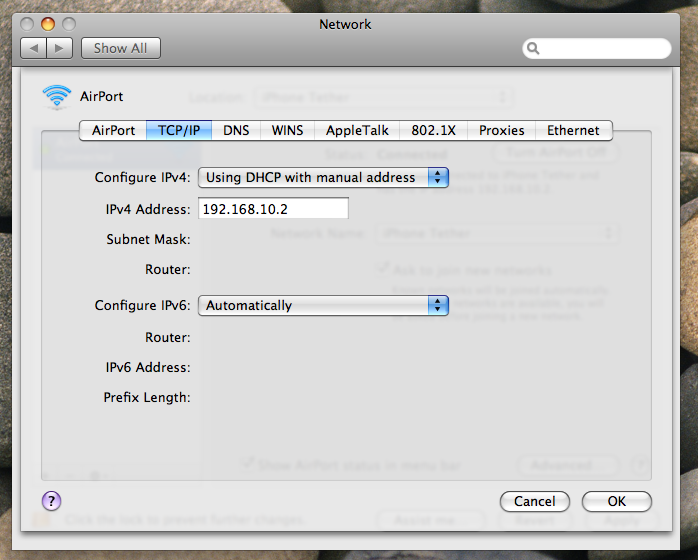
Task: Click the purple help question mark icon
Action: (52, 501)
